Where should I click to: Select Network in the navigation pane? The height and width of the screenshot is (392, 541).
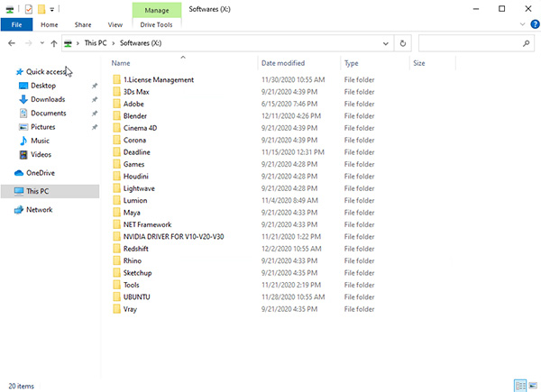point(39,210)
